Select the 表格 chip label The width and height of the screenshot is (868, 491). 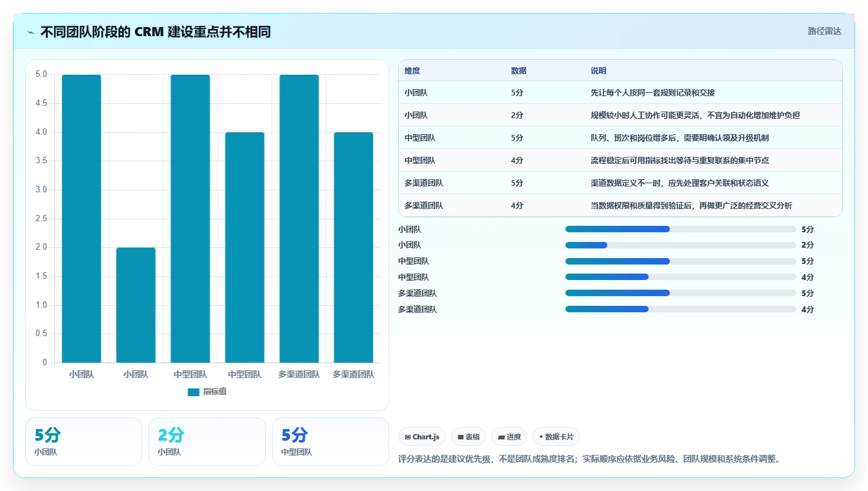point(472,437)
